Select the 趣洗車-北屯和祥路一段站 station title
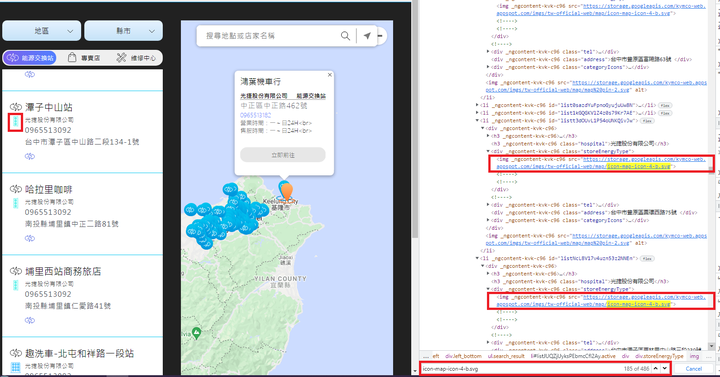Viewport: 720px width, 377px height. point(79,354)
